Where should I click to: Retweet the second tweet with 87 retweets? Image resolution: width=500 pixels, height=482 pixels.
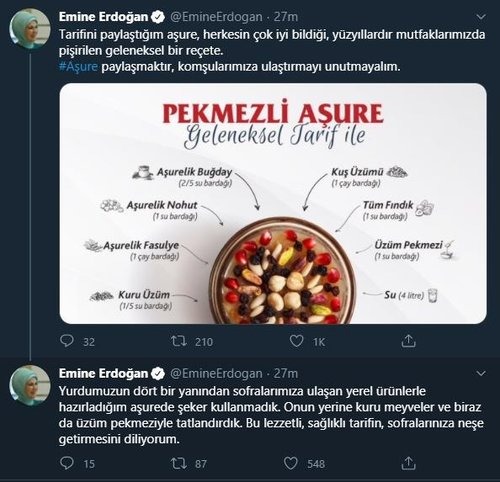click(x=178, y=464)
